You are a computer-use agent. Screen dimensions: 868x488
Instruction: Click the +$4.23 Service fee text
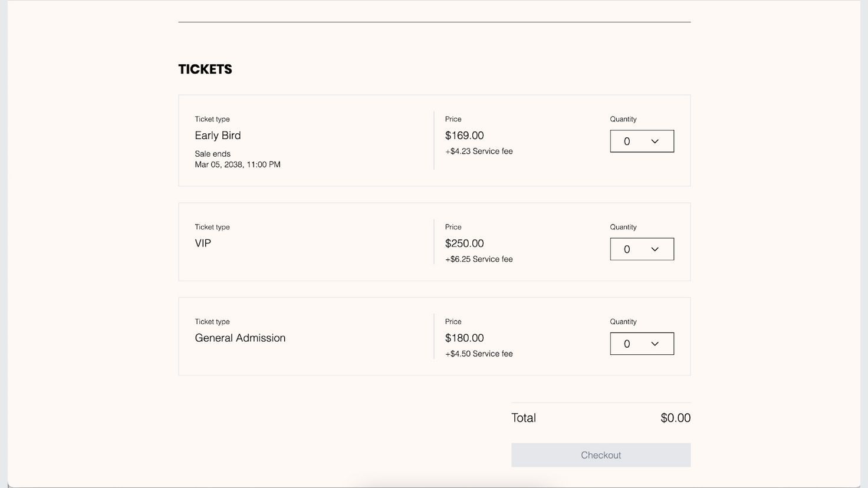[x=479, y=151]
